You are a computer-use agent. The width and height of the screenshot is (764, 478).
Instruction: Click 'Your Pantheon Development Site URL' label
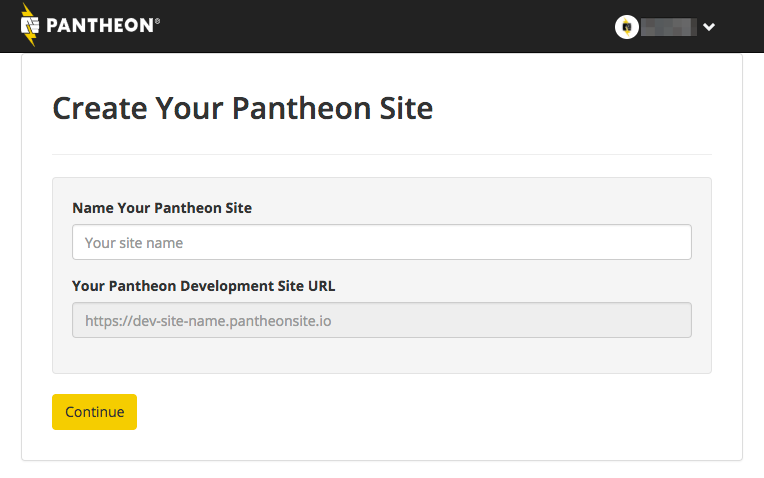[204, 286]
